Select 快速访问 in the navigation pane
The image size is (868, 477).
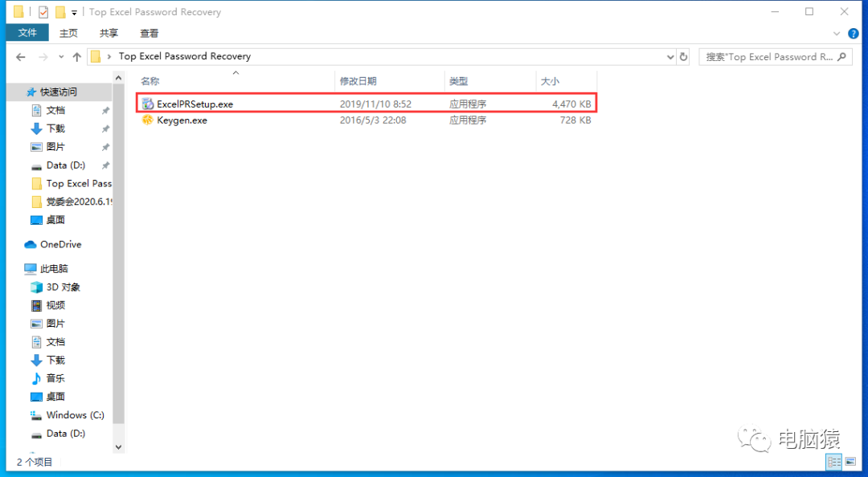[58, 92]
